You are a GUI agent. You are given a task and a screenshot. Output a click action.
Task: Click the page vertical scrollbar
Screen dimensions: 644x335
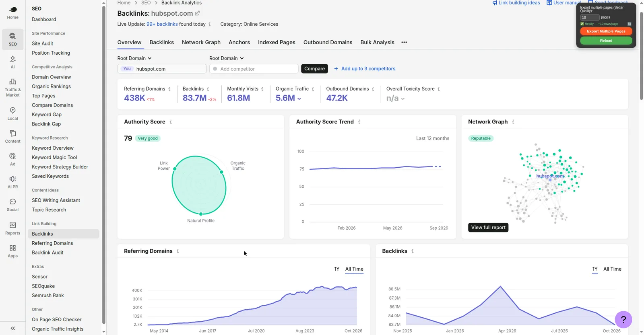tap(641, 56)
